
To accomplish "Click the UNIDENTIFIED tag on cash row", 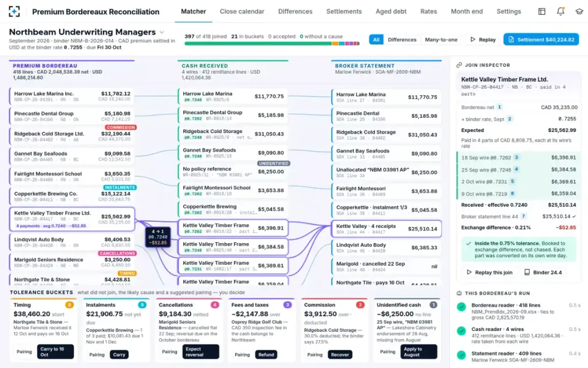I will (274, 163).
